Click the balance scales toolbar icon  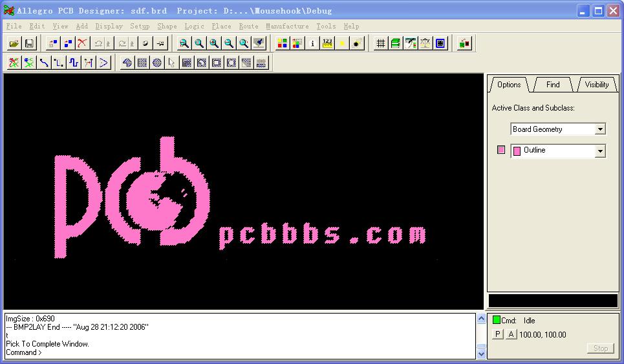[x=425, y=43]
